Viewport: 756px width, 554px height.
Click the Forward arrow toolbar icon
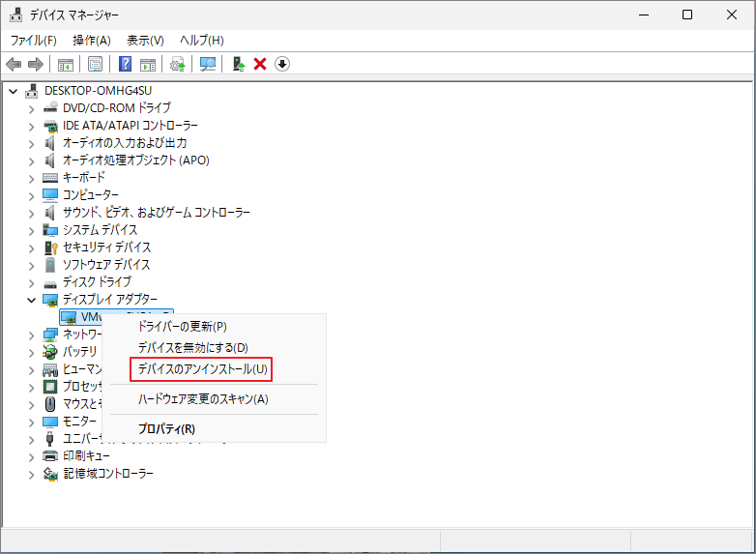point(36,64)
